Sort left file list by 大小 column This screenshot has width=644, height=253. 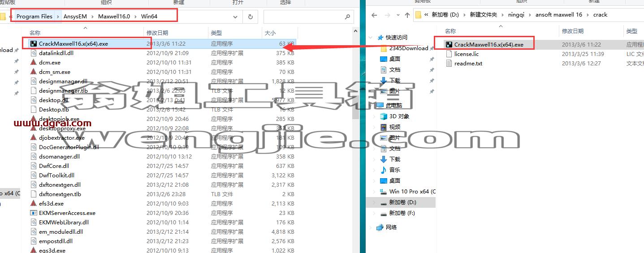click(280, 33)
